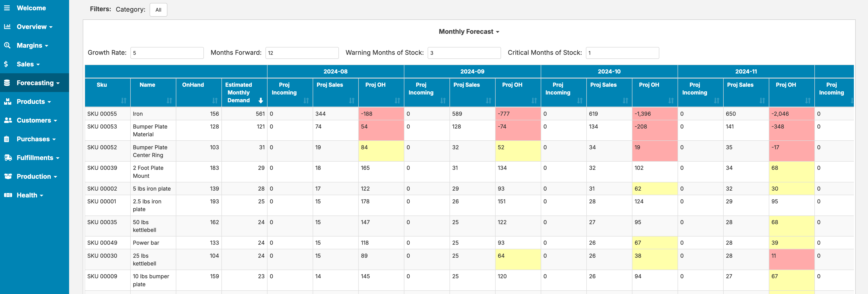The width and height of the screenshot is (868, 294).
Task: Click the Health battery icon
Action: click(8, 195)
